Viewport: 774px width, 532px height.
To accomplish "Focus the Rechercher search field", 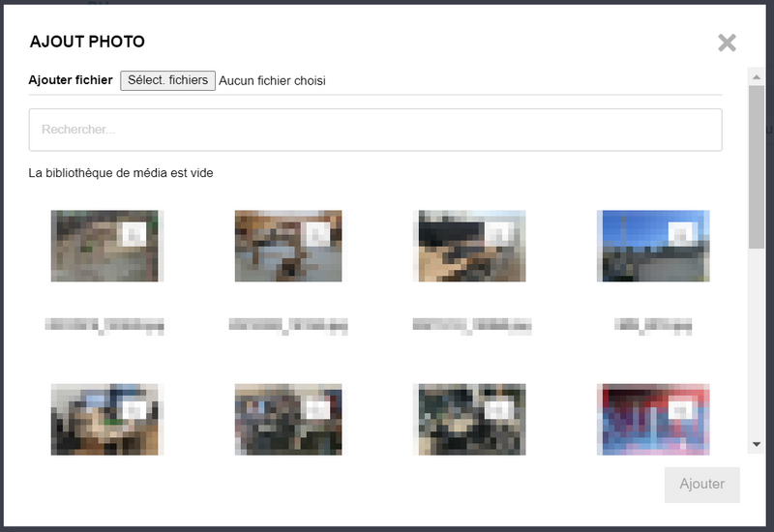I will [x=375, y=130].
